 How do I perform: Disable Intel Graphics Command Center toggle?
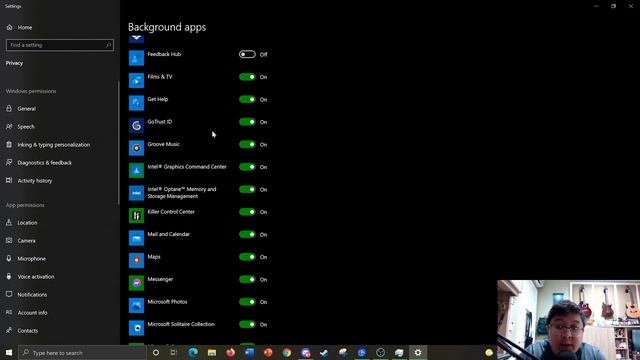click(247, 167)
